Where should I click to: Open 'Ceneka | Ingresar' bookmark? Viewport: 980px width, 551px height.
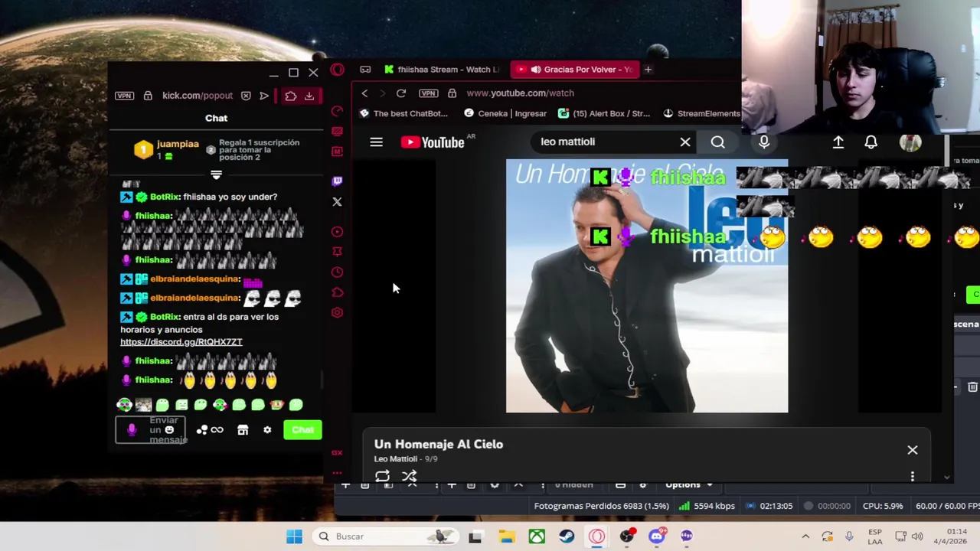coord(505,113)
